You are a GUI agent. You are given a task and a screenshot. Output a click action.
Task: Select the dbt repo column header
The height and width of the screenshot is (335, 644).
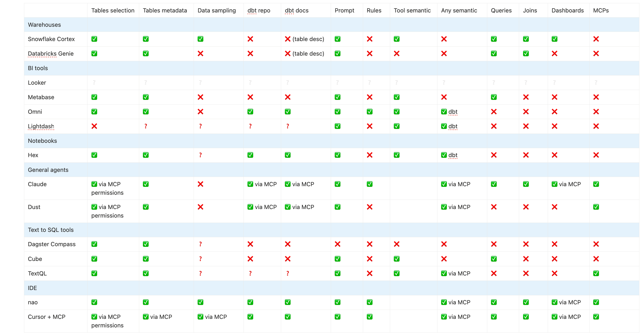pos(259,10)
